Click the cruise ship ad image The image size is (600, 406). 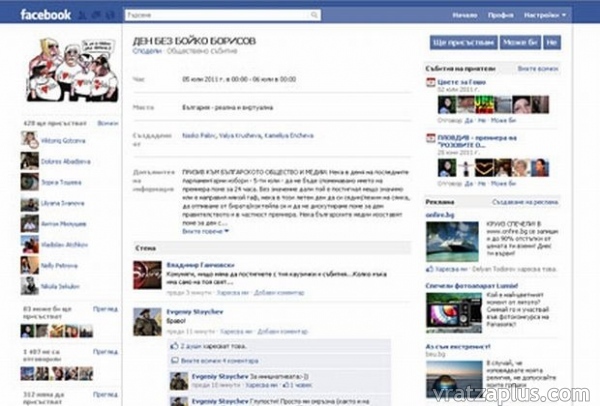click(x=452, y=242)
